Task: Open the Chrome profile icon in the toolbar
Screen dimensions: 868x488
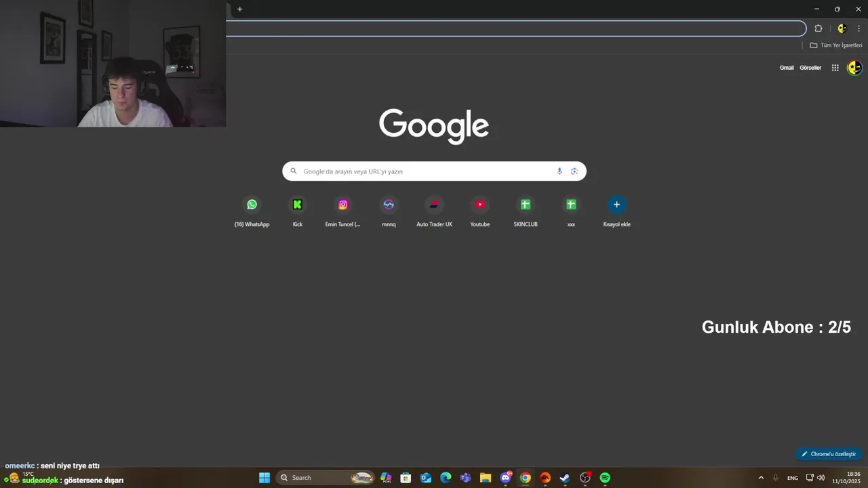Action: click(x=842, y=28)
